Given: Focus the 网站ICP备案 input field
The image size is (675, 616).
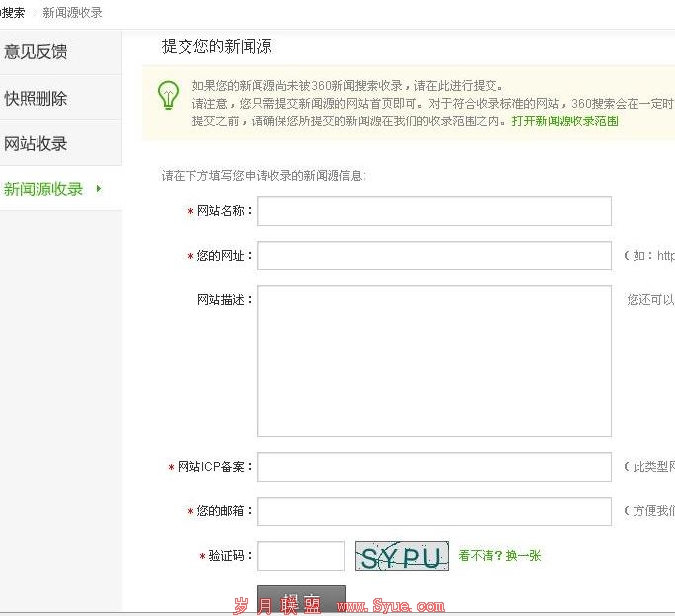Looking at the screenshot, I should [434, 467].
